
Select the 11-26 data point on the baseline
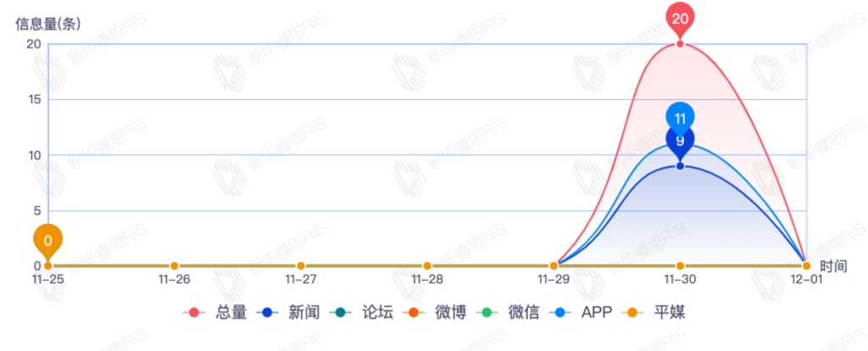pos(174,266)
